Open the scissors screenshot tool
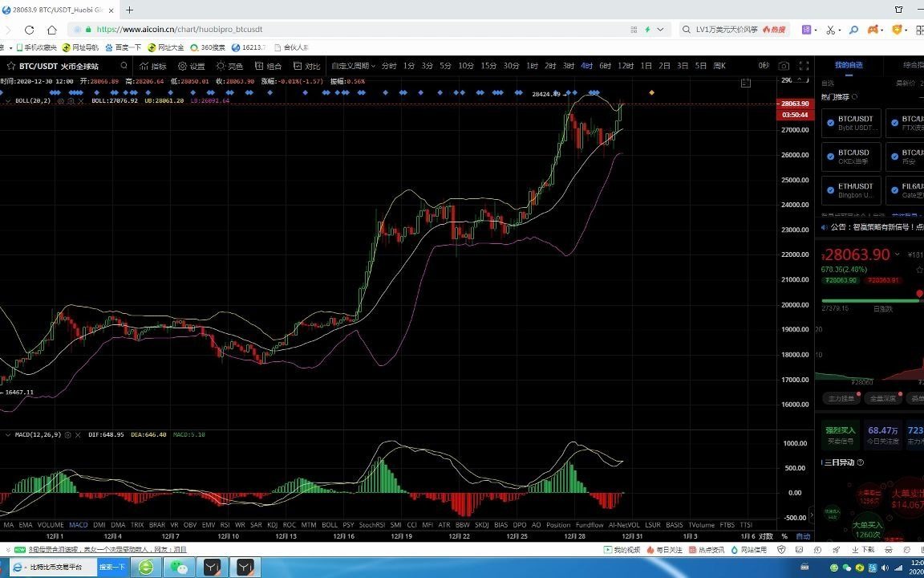The height and width of the screenshot is (578, 924). (x=830, y=30)
